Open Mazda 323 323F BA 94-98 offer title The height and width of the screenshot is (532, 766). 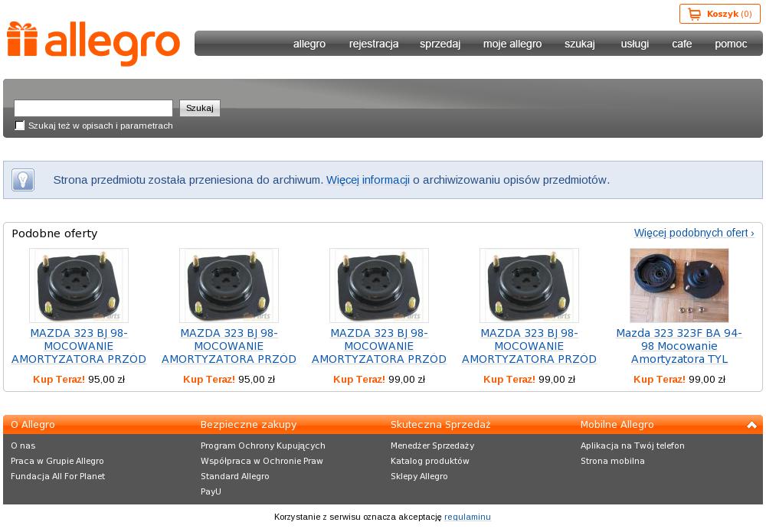tap(679, 346)
